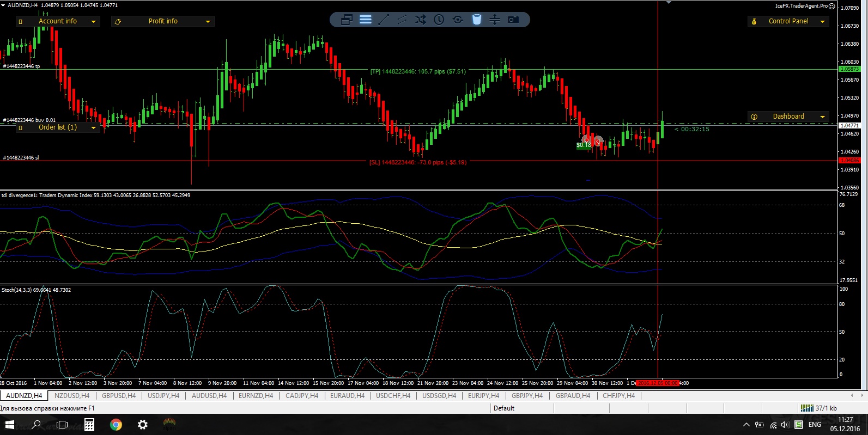Select the trend line drawing tool
Viewport: 868px width, 435px height.
384,20
